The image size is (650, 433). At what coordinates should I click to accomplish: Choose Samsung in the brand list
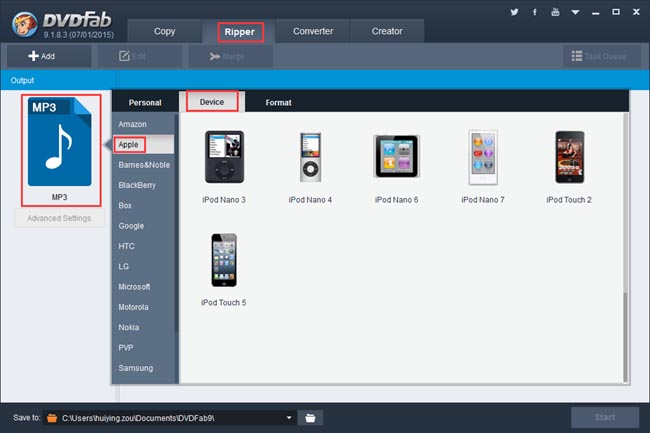click(x=143, y=368)
